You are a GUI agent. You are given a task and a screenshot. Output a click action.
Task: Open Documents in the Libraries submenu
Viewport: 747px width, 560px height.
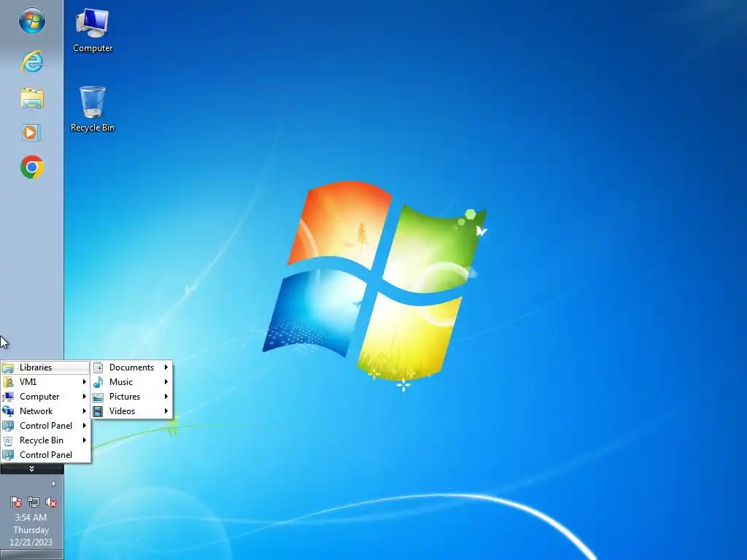coord(131,367)
